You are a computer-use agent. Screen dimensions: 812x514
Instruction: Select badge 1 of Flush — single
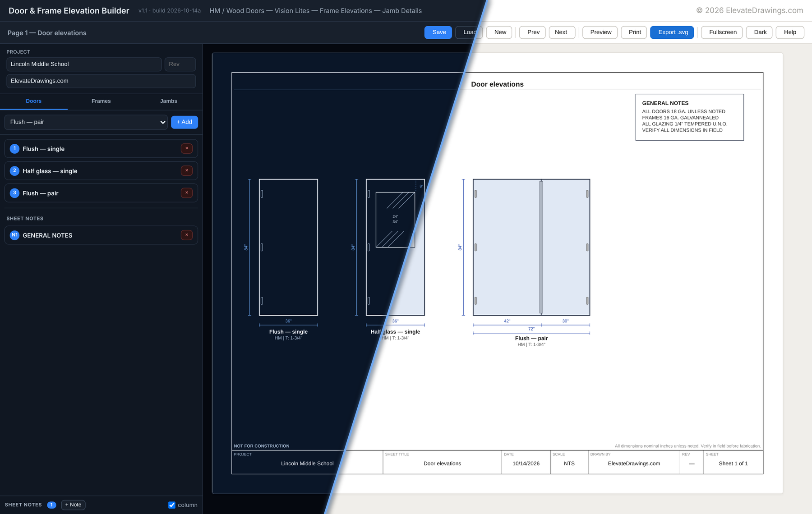coord(14,148)
